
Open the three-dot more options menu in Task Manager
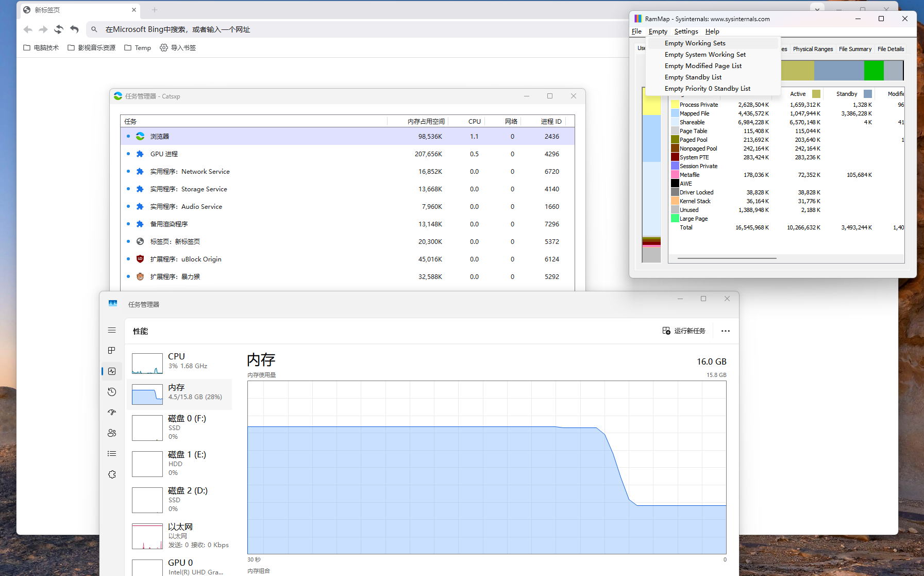click(725, 331)
